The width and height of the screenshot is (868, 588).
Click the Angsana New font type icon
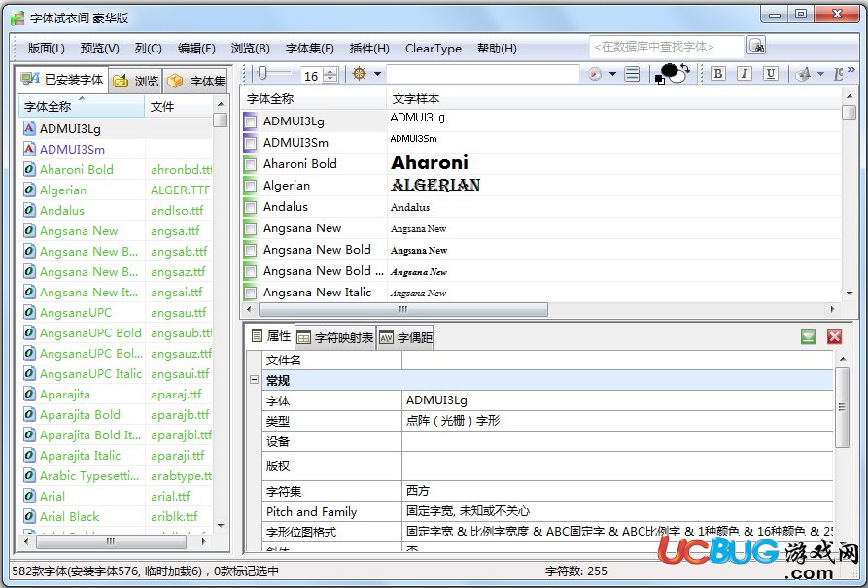tap(29, 231)
